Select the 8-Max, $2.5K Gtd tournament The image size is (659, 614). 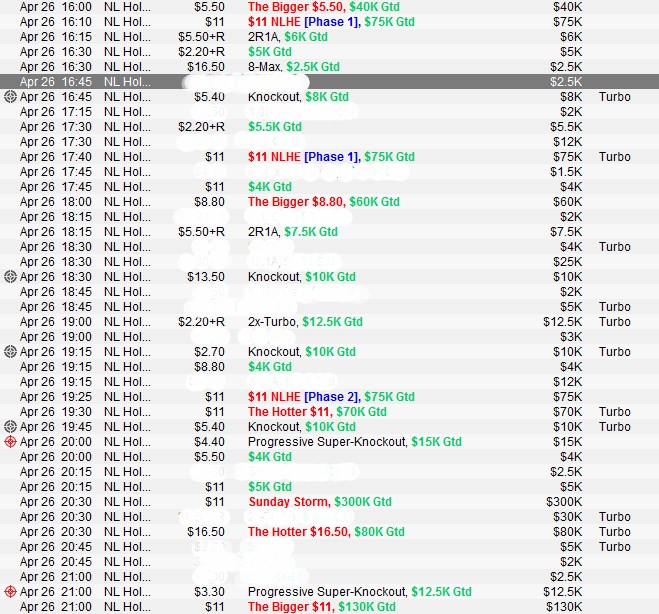tap(293, 67)
